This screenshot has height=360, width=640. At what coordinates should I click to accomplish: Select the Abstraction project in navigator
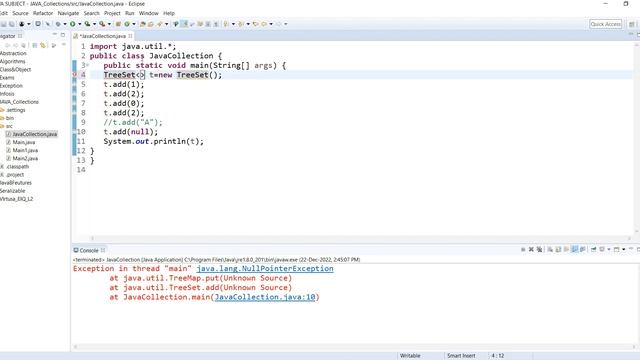click(x=13, y=53)
